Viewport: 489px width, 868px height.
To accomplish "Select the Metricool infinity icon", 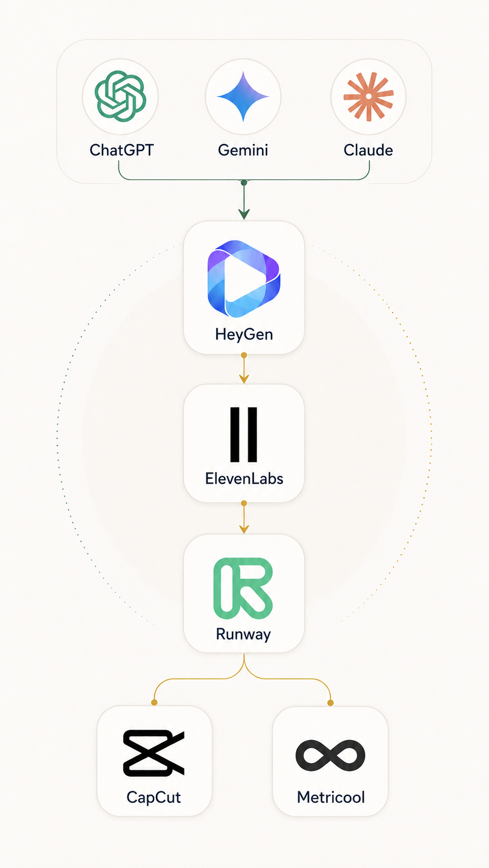I will pyautogui.click(x=331, y=755).
